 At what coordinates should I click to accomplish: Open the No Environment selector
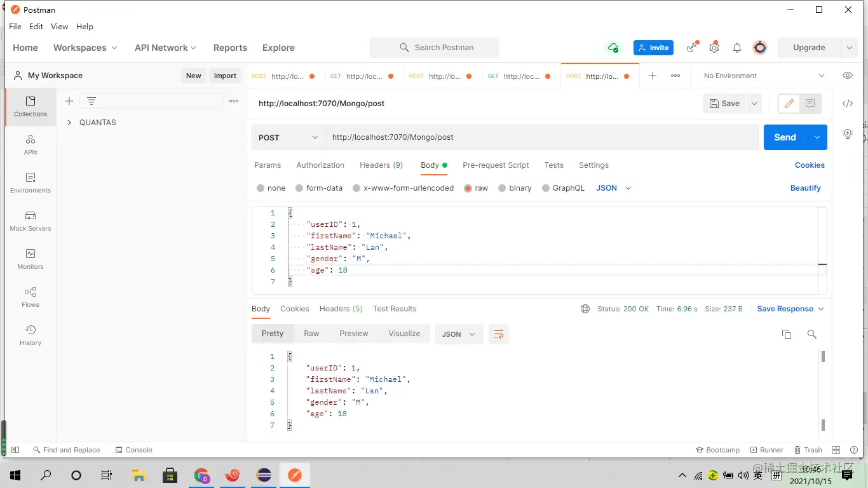tap(764, 76)
